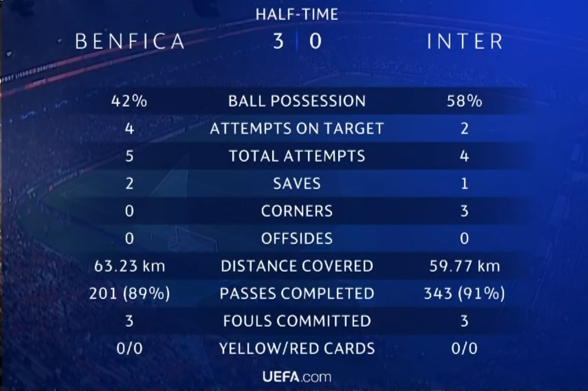Click the 42% possession value

click(129, 101)
